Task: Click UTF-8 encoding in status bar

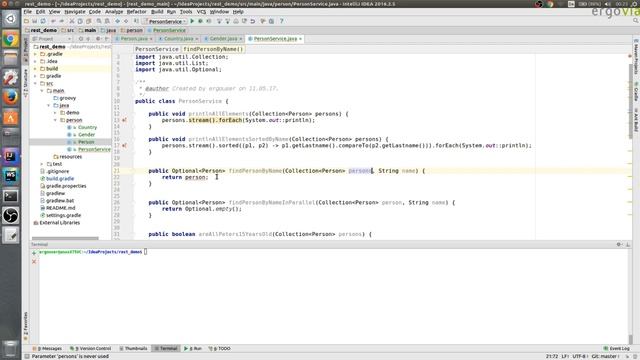Action: pos(580,356)
